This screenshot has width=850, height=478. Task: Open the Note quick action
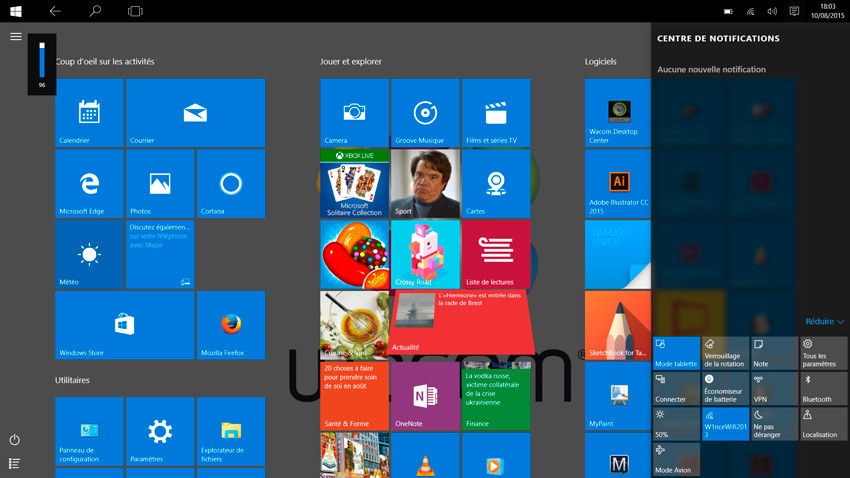[x=775, y=353]
